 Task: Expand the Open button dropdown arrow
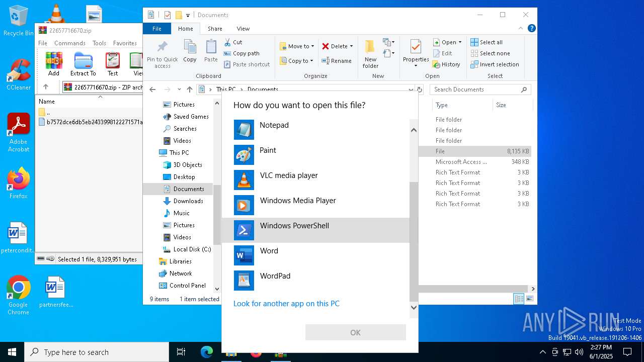(460, 42)
